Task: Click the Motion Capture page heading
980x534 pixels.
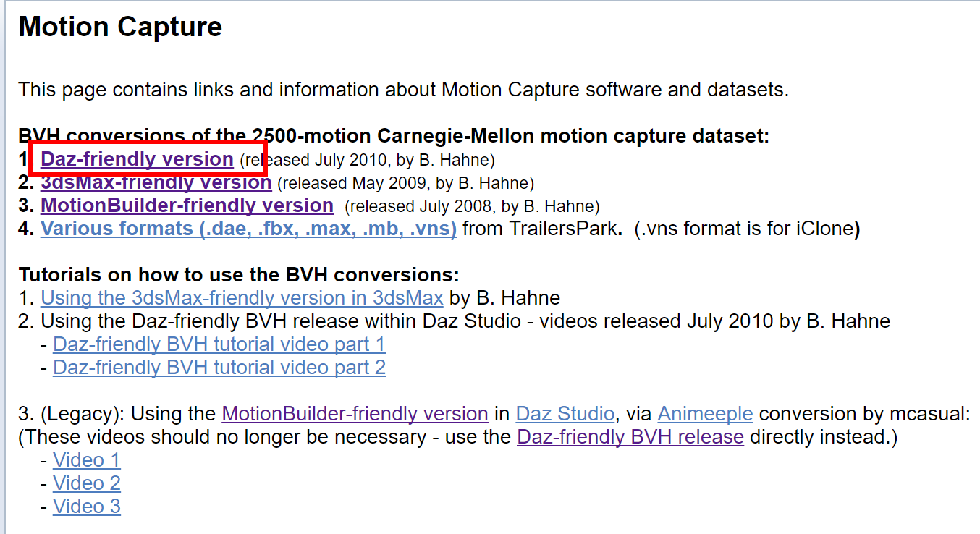Action: [120, 27]
